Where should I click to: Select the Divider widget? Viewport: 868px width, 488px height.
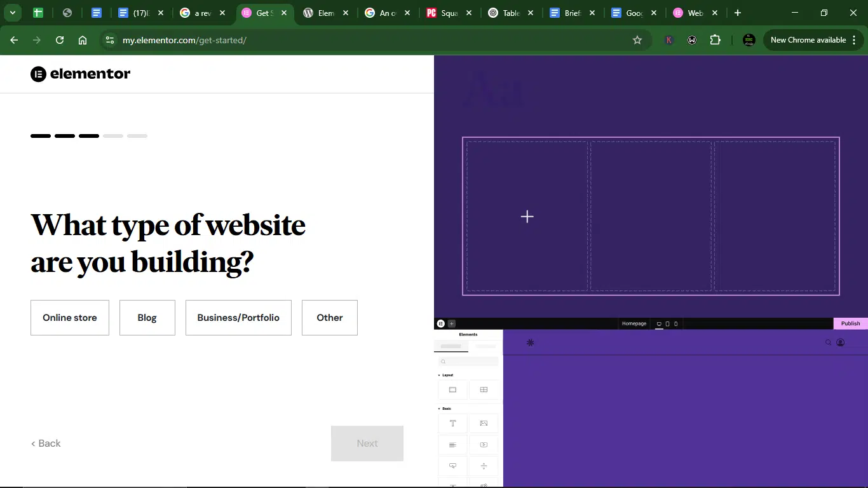point(484,466)
